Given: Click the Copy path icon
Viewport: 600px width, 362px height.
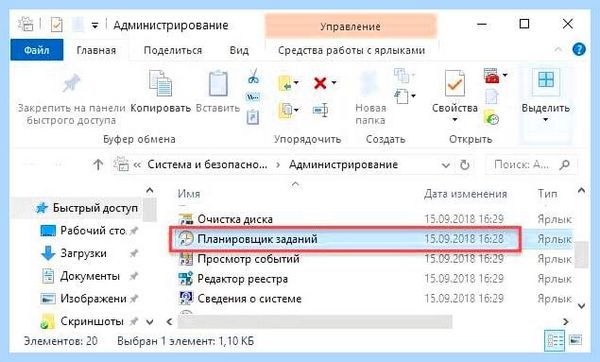Looking at the screenshot, I should click(x=253, y=97).
